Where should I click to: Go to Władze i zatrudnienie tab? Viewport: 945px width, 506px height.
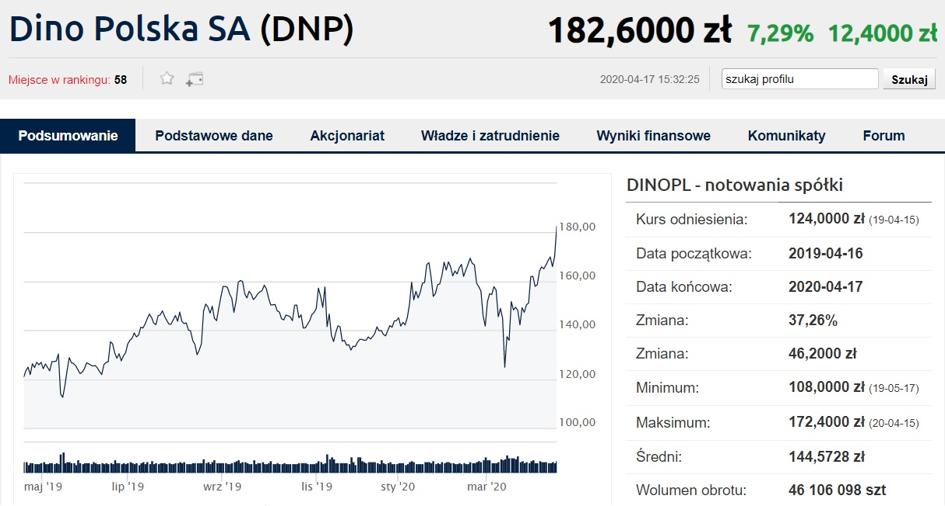pos(490,136)
